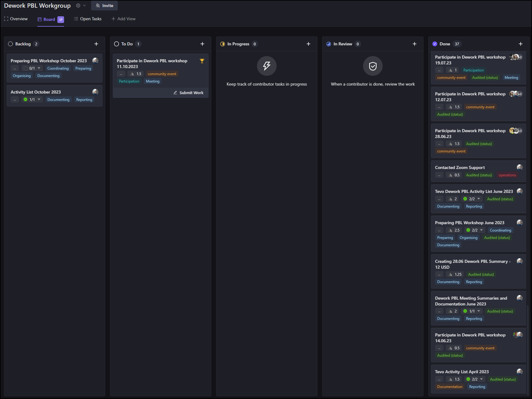Click Submit Work button
The image size is (532, 399).
point(189,93)
